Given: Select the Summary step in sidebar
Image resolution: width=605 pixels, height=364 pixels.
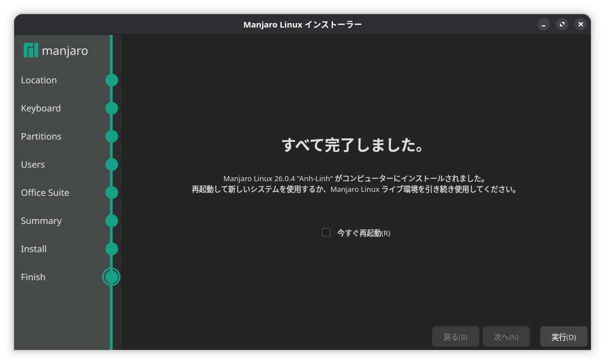Looking at the screenshot, I should [41, 221].
